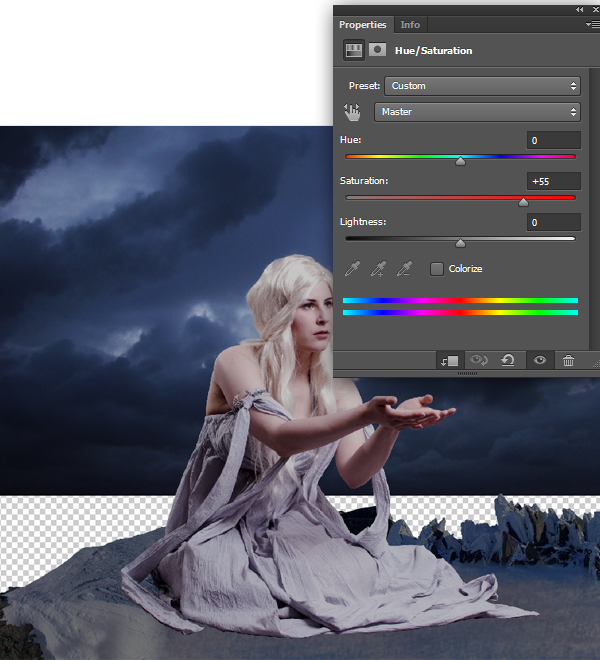The width and height of the screenshot is (600, 660).
Task: Delete this adjustment layer with trash icon
Action: (x=568, y=360)
